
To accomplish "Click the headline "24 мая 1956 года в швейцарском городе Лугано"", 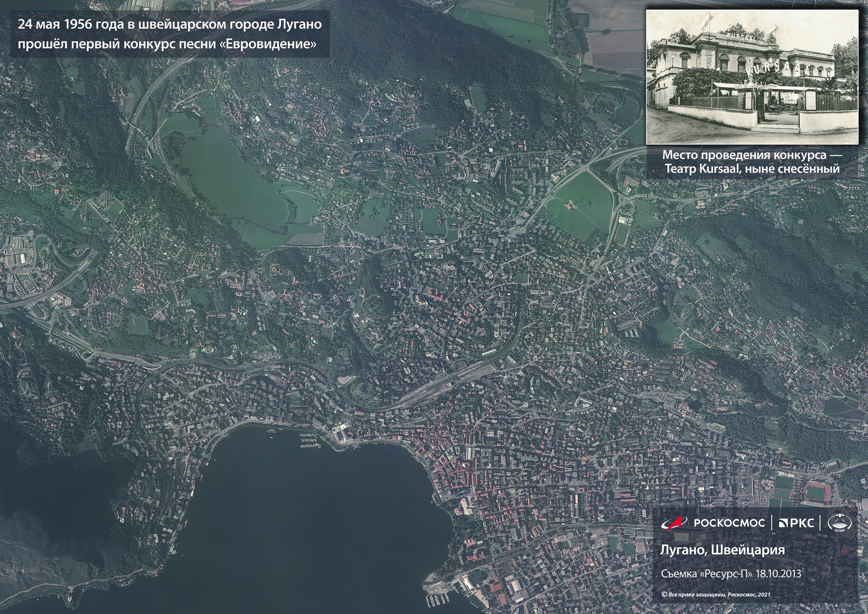I will 170,25.
